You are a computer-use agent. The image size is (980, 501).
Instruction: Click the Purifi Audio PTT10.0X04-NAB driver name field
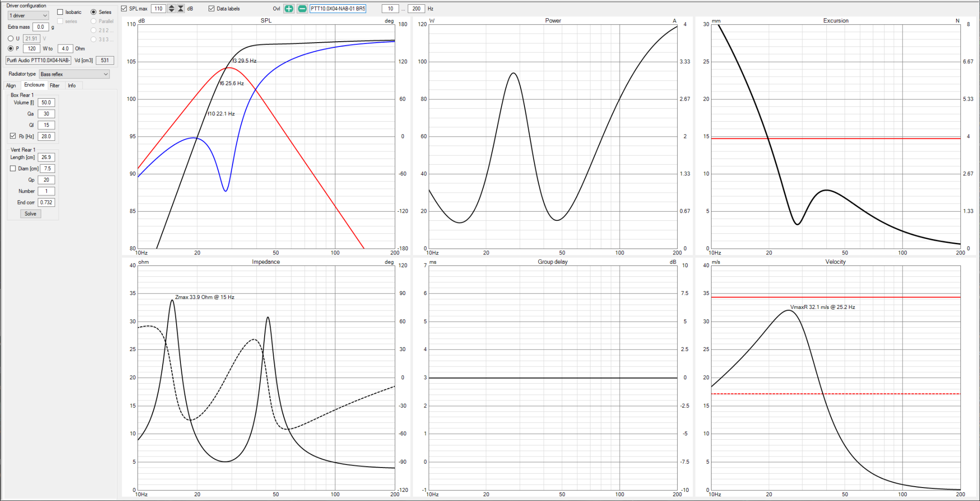(x=38, y=60)
